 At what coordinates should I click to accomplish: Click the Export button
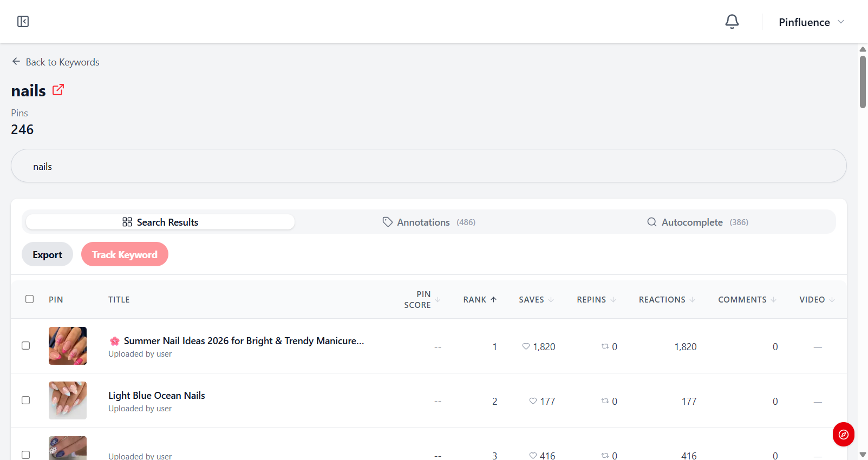47,254
